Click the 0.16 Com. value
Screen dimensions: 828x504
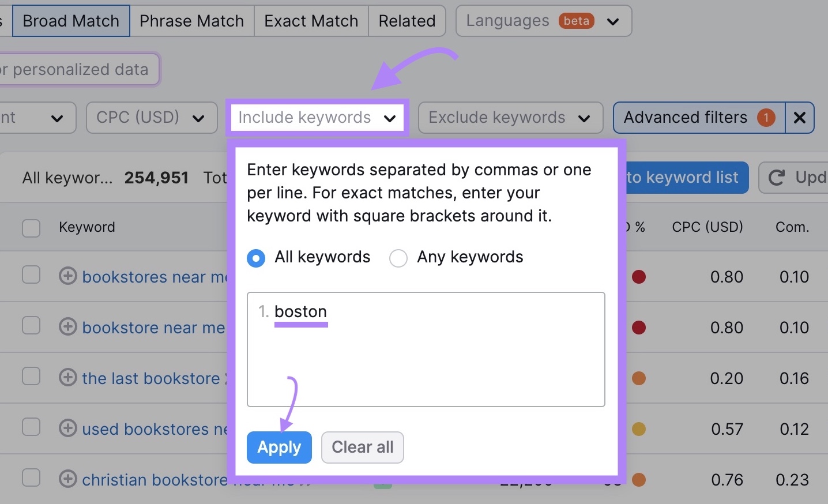click(794, 379)
